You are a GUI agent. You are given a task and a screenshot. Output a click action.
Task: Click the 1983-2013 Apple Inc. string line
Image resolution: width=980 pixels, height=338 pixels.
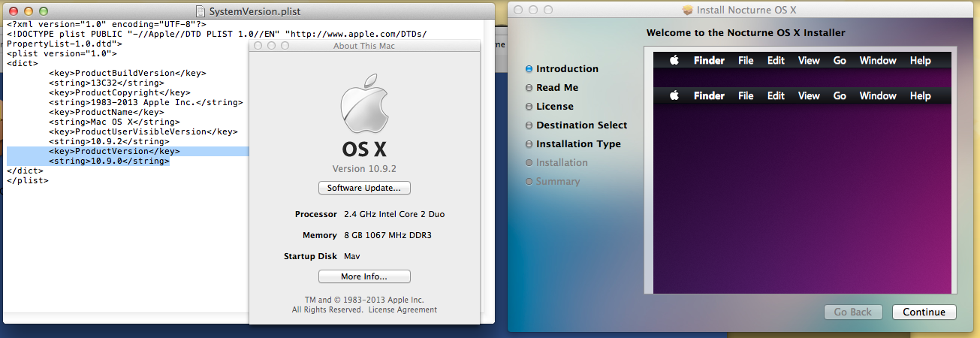click(146, 102)
